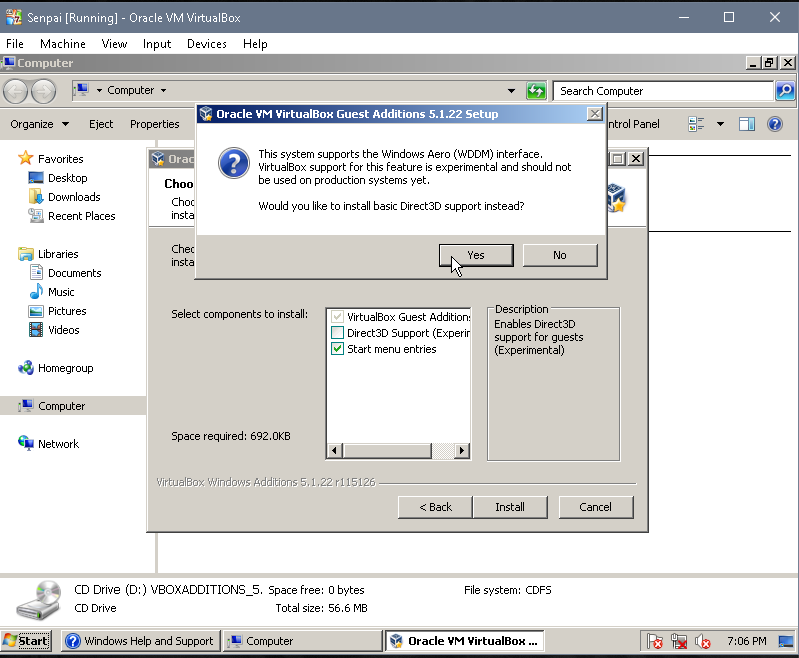Switch to Windows Help and Support taskbar item
The width and height of the screenshot is (799, 658).
(141, 641)
